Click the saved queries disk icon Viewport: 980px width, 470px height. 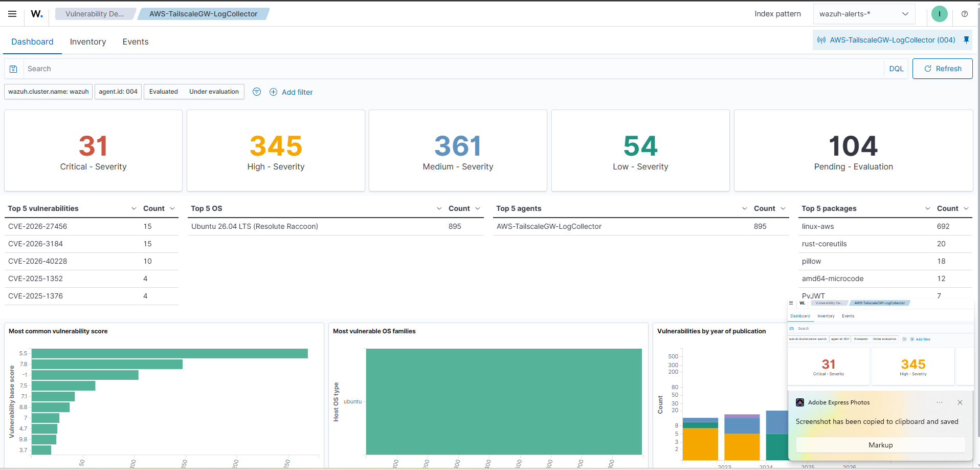point(14,69)
